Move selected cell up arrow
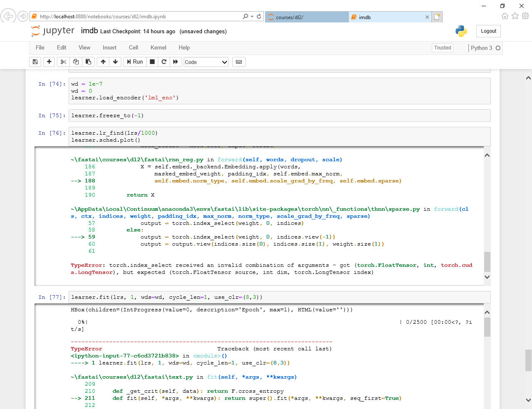 [103, 62]
